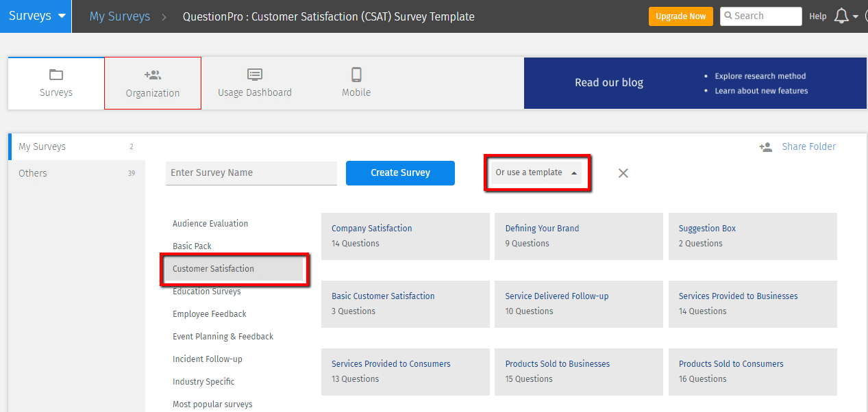Select Education Surveys category

click(207, 292)
